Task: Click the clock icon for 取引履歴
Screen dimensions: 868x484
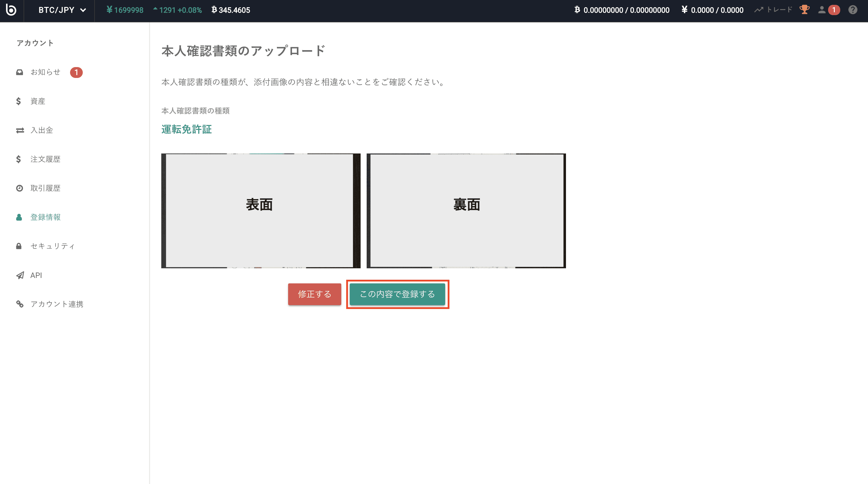Action: click(20, 188)
